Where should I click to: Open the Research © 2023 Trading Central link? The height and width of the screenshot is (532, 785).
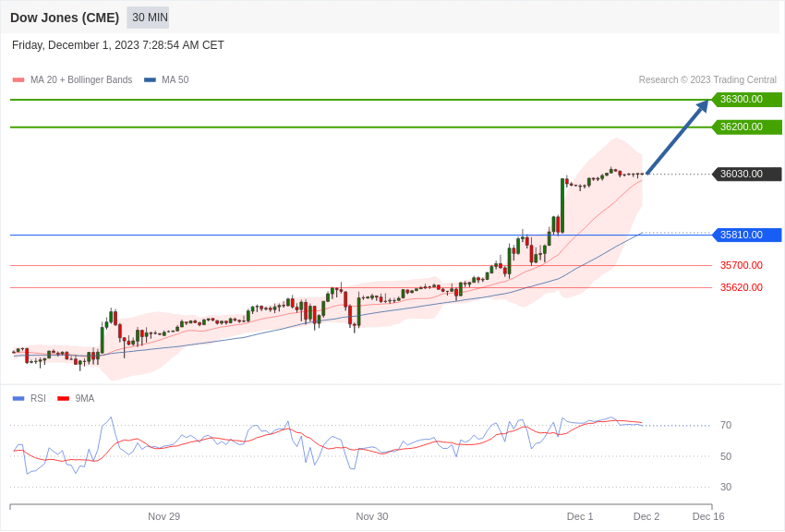point(707,80)
